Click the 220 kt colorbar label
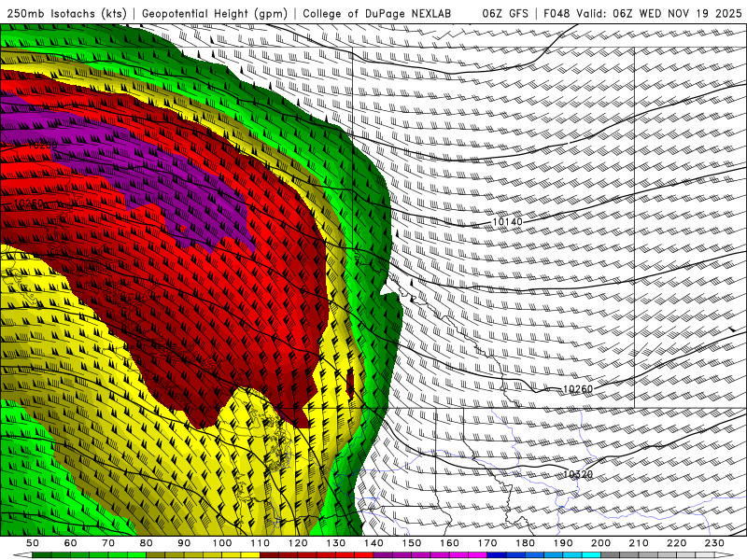The height and width of the screenshot is (560, 747). coord(676,543)
